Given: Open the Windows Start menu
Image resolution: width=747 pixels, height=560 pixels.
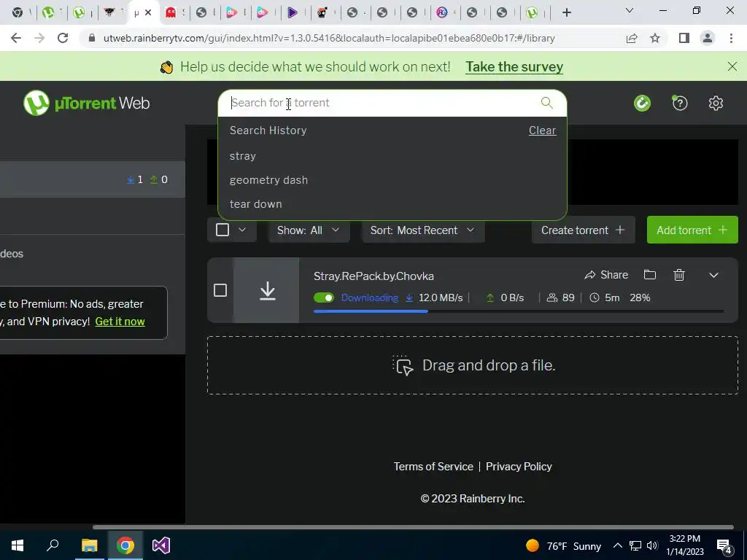Looking at the screenshot, I should [x=18, y=545].
